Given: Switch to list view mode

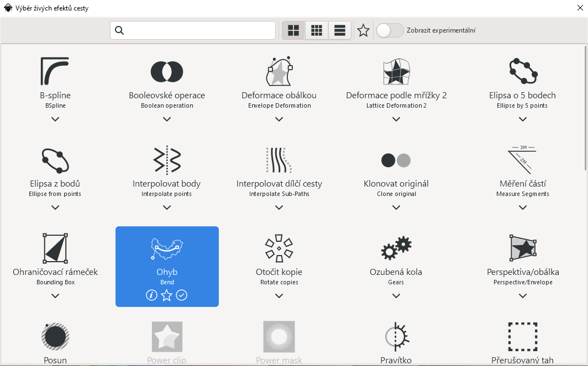Looking at the screenshot, I should click(340, 30).
